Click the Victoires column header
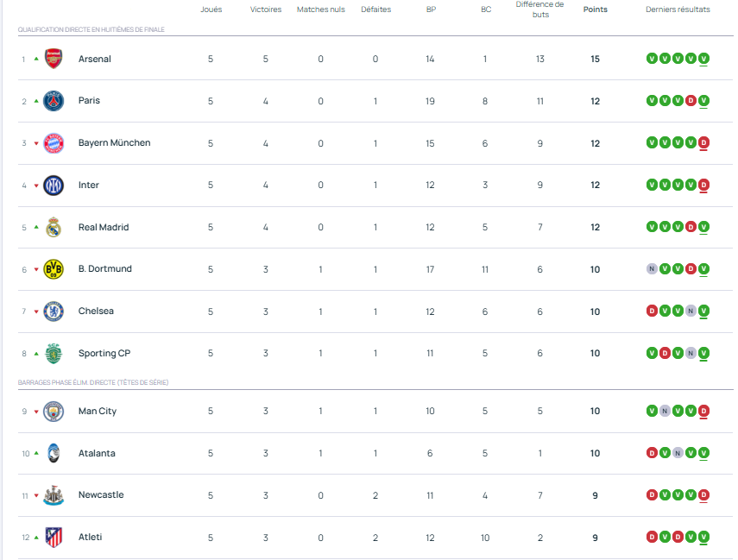Screen dimensions: 738x560 click(x=266, y=9)
